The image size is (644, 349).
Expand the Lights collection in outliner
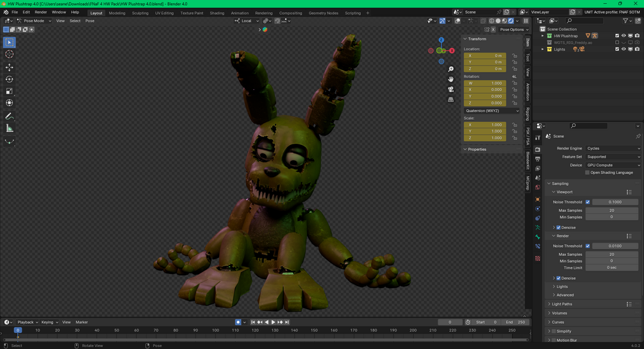click(x=543, y=49)
